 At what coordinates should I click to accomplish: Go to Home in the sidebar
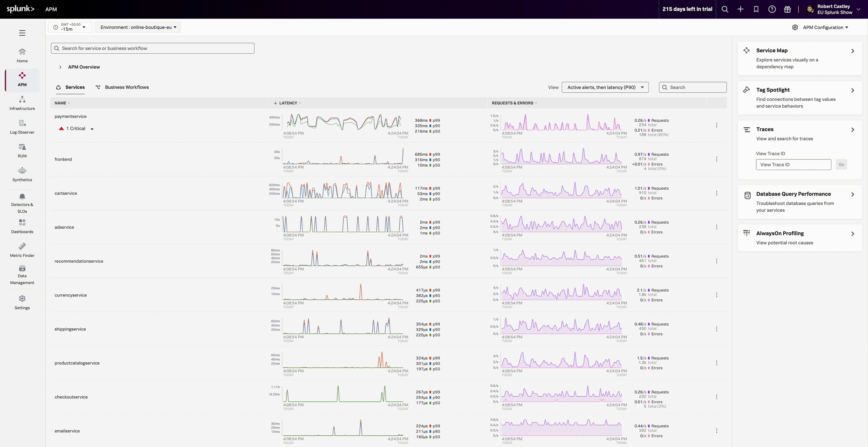[x=22, y=56]
